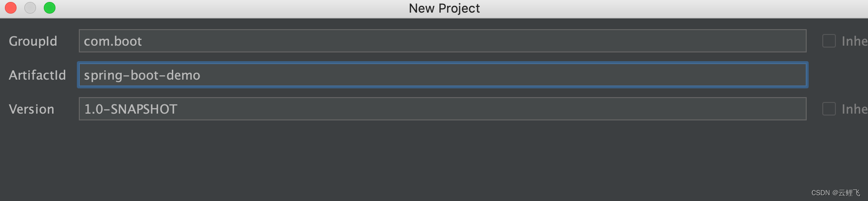Close the New Project window
The width and height of the screenshot is (868, 201).
[11, 8]
